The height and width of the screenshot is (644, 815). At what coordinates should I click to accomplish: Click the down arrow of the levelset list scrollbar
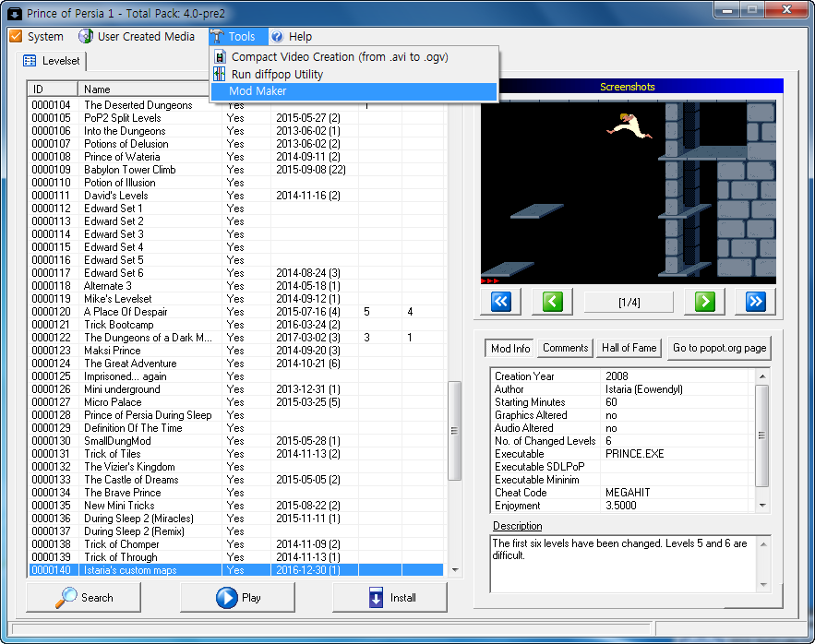455,569
